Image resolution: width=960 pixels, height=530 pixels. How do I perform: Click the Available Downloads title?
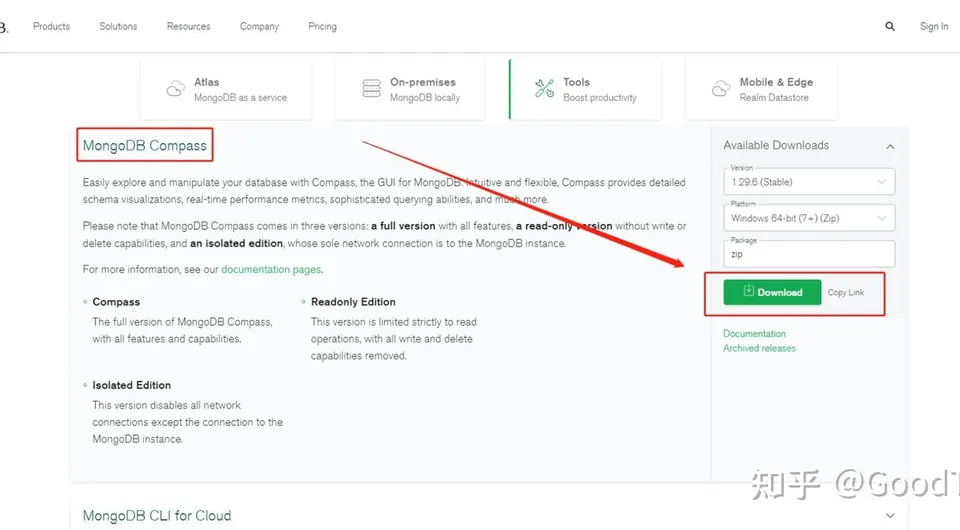coord(776,145)
